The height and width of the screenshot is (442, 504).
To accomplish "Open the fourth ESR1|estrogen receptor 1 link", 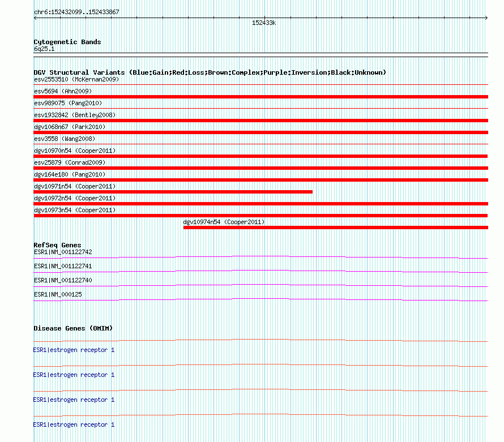I will [x=74, y=424].
